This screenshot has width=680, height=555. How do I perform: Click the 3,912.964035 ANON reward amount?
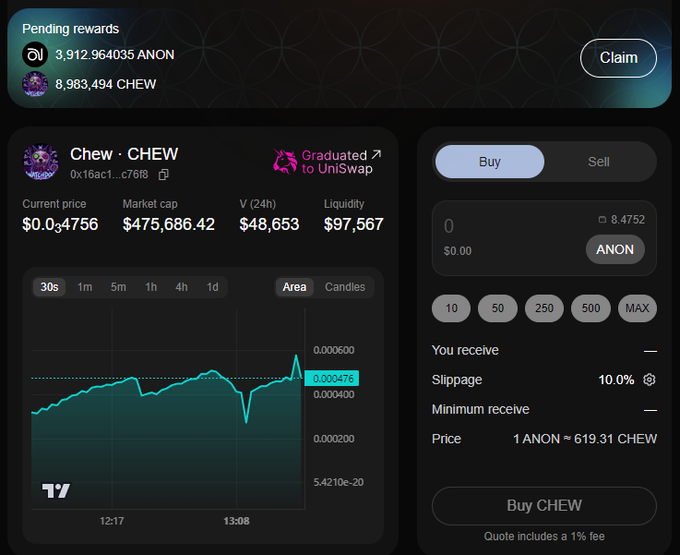pos(115,55)
